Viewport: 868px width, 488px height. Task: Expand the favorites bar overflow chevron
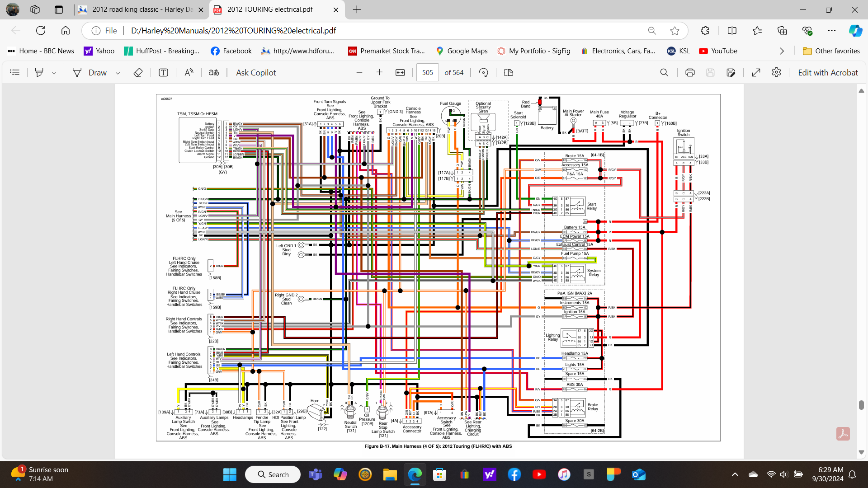click(782, 51)
